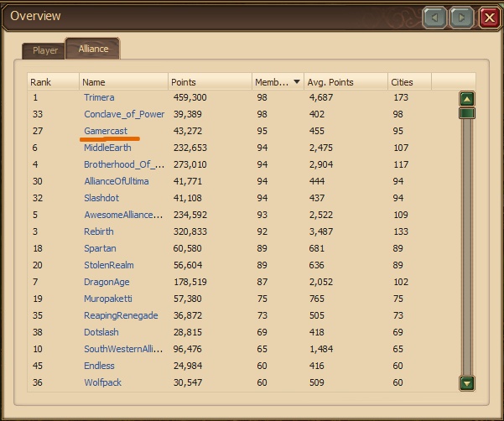Open the Slashdot alliance link
This screenshot has height=421, width=504.
(x=101, y=198)
